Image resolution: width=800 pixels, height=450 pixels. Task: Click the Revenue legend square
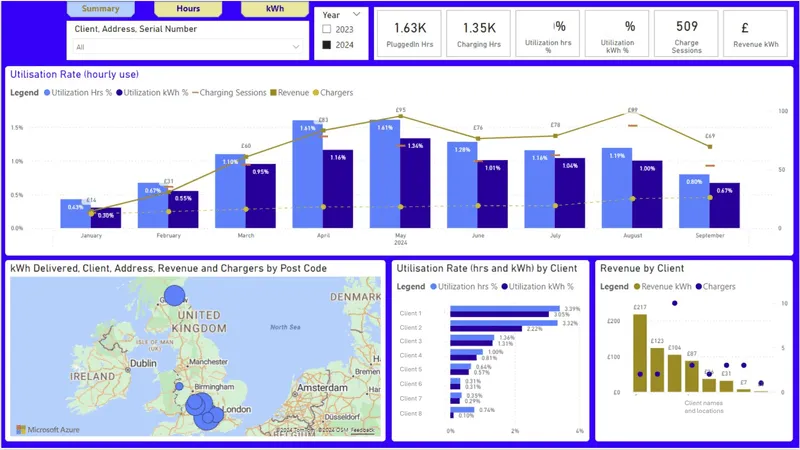(273, 92)
